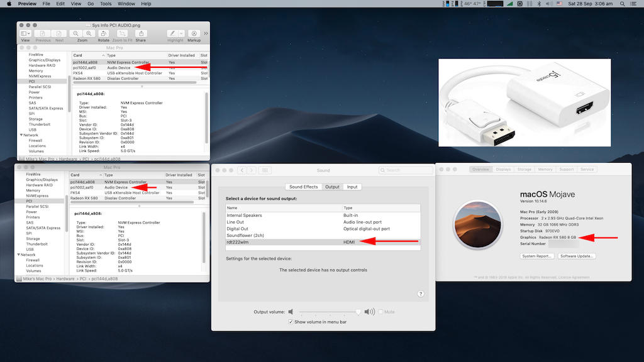The image size is (644, 362).
Task: Zoom in using the plus magnifier icon
Action: (89, 34)
